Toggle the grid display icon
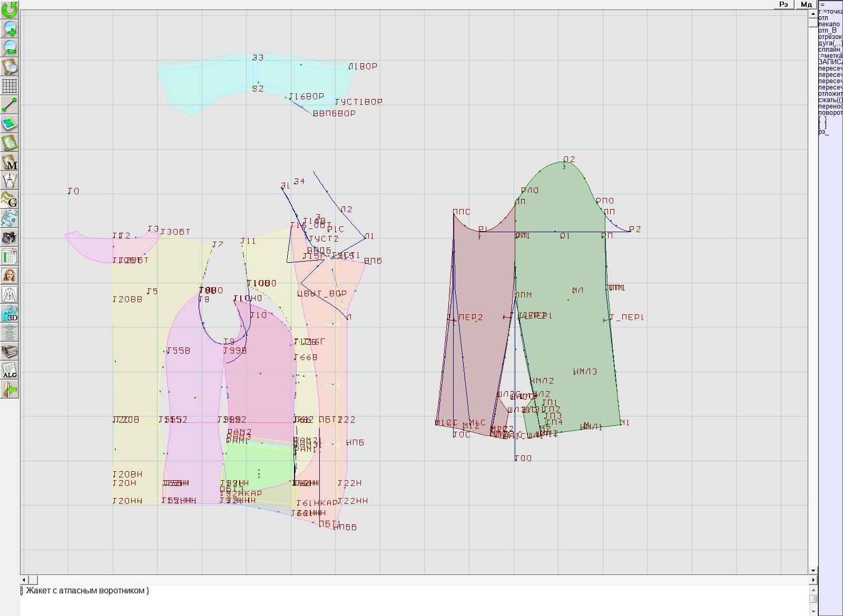 pos(9,86)
